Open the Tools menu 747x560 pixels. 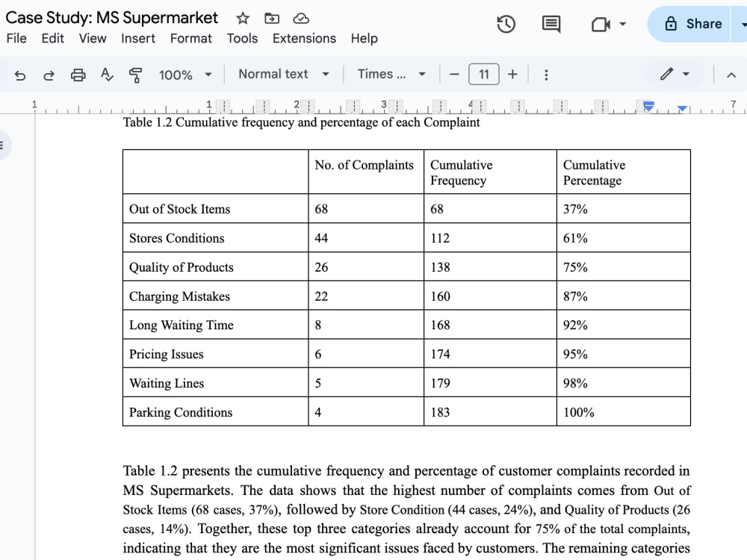[242, 39]
